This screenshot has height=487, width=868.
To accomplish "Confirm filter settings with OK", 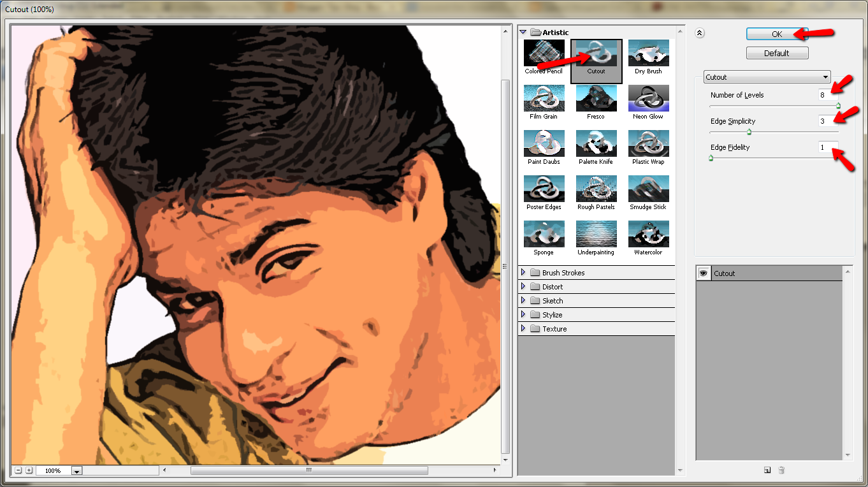I will (x=777, y=33).
